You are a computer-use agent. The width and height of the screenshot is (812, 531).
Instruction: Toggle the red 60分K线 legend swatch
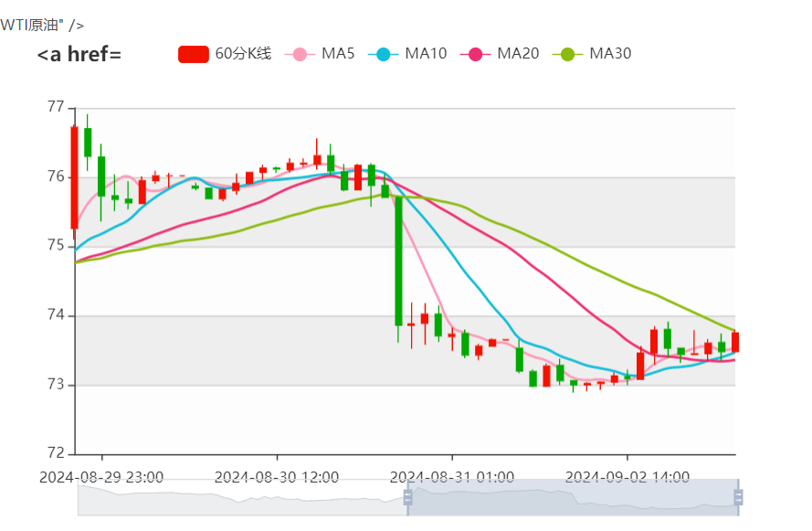[x=194, y=54]
